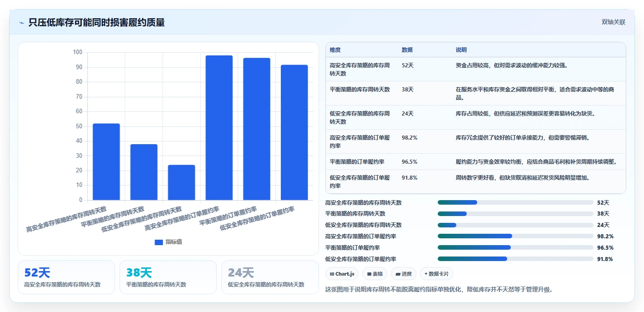644x312 pixels.
Task: Toggle the 指标值 legend label
Action: (174, 242)
